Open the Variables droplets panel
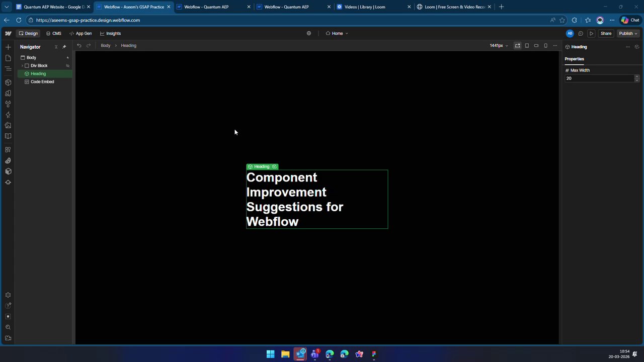This screenshot has width=644, height=362. pyautogui.click(x=8, y=104)
